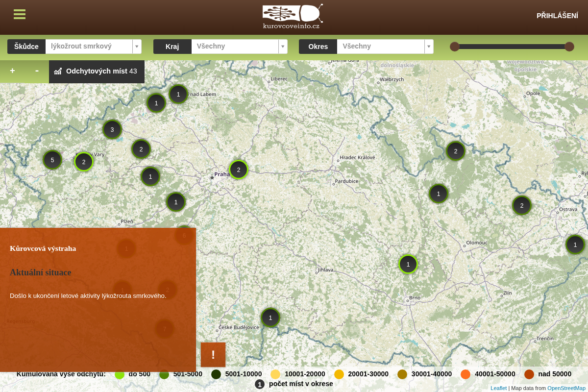Select marker 1 near České Budějovice
Viewport: 588px width, 392px height.
coord(270,318)
